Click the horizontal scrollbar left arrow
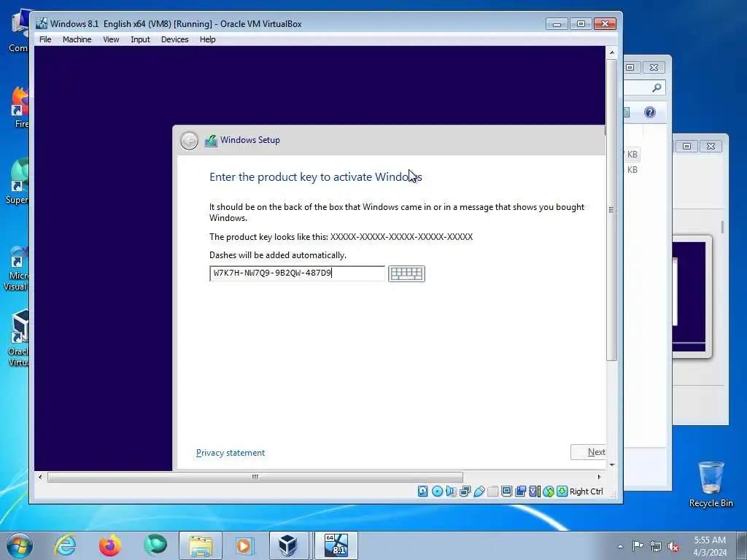Image resolution: width=747 pixels, height=560 pixels. pos(40,477)
